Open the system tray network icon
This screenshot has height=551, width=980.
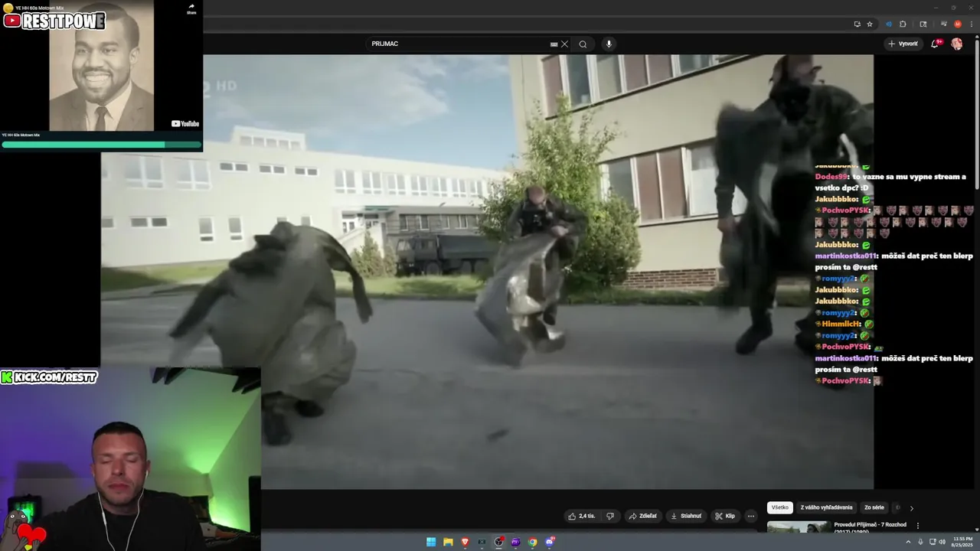coord(932,542)
